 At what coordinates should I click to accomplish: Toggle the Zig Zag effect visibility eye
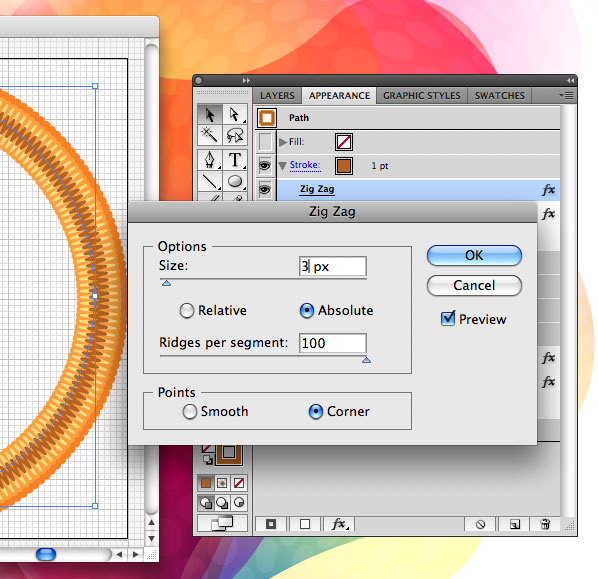pos(265,189)
